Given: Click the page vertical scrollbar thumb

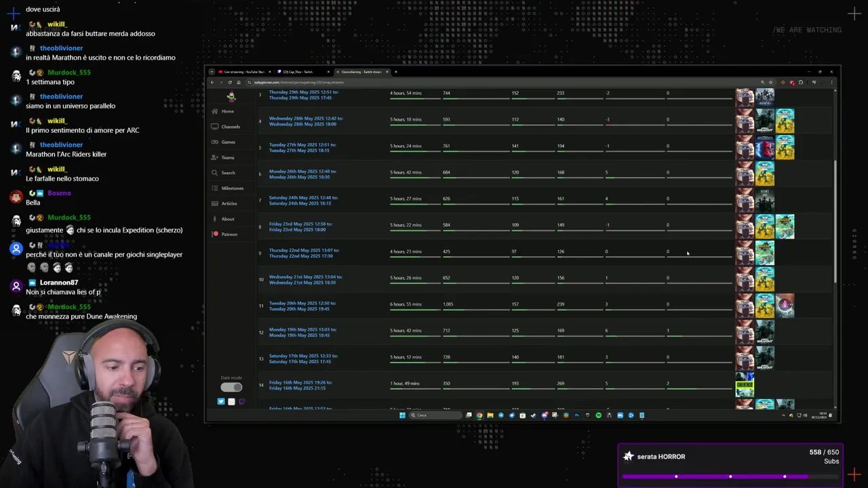Looking at the screenshot, I should [835, 220].
